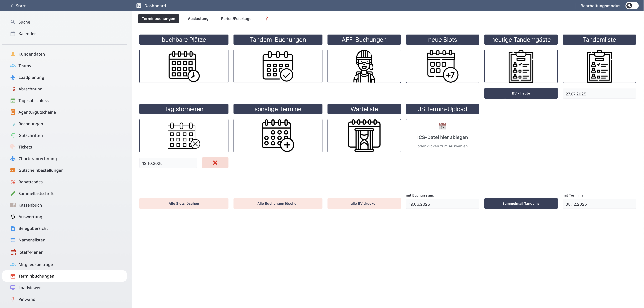This screenshot has width=644, height=308.
Task: Toggle the Bearbeitungsmodus switch
Action: pyautogui.click(x=632, y=5)
